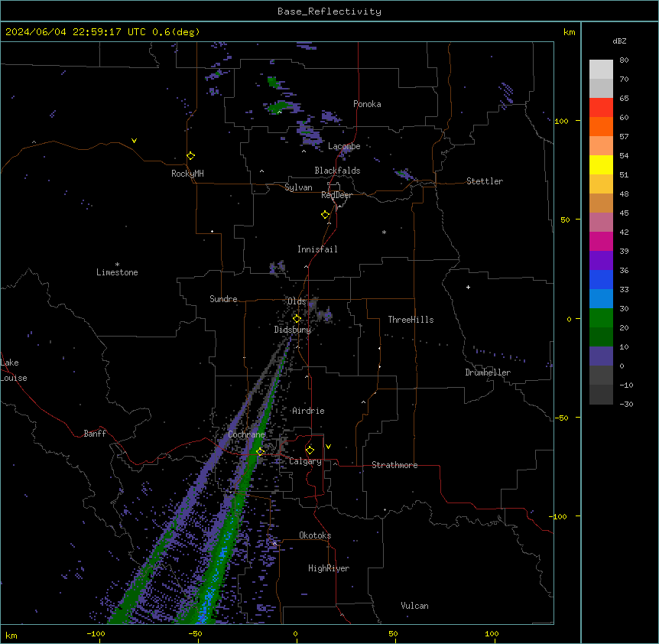The height and width of the screenshot is (644, 659).
Task: Click the yellow V marker northwest of RockyMH
Action: [134, 141]
